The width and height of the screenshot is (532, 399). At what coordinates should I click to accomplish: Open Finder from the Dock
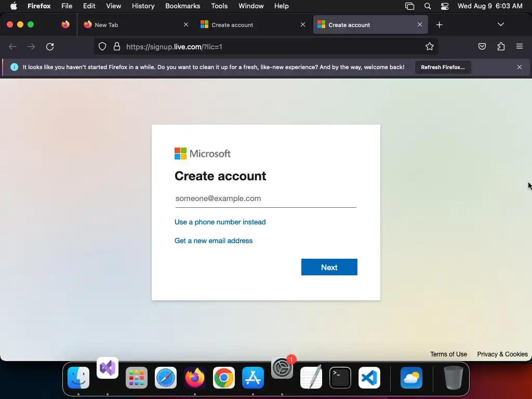pos(78,378)
